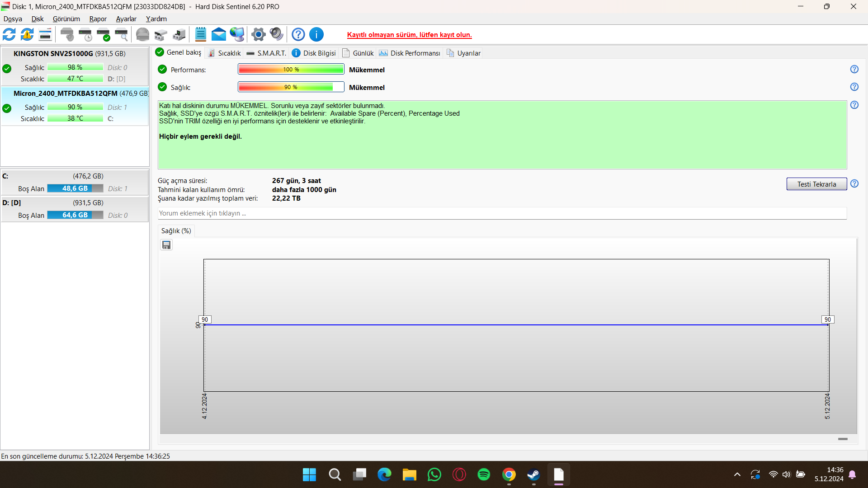Click help icon beside Performans bar

[854, 69]
